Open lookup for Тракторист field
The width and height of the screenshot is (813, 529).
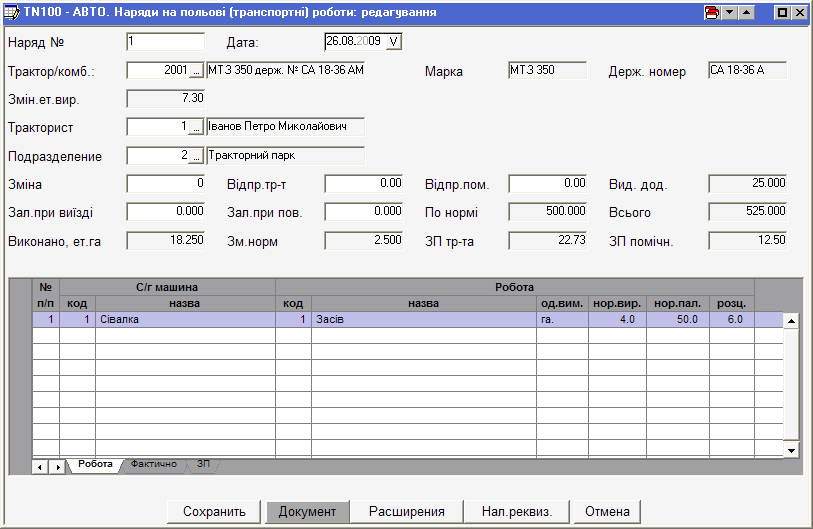pyautogui.click(x=196, y=127)
